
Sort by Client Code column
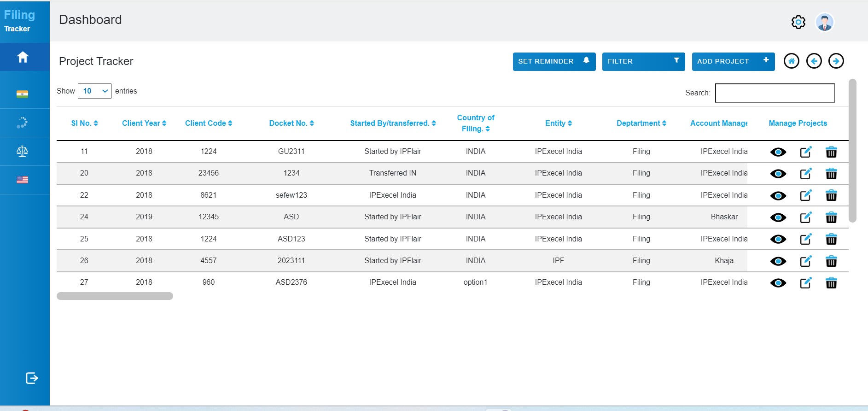click(x=209, y=123)
